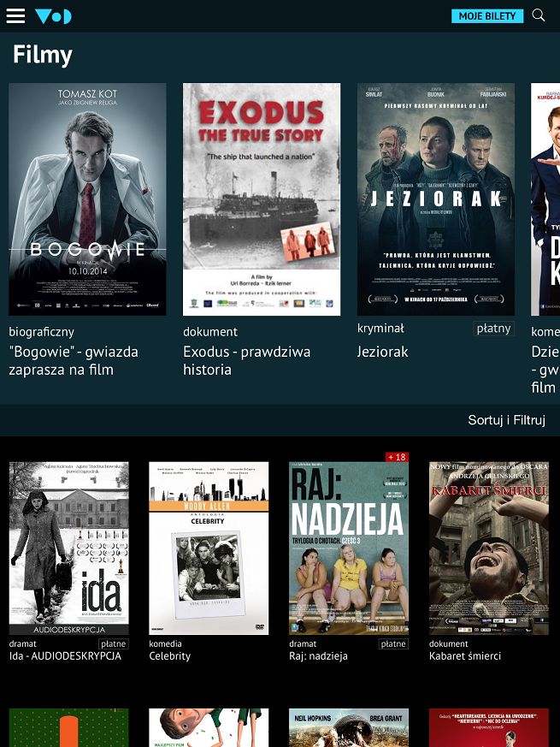Click the płatne badge under Raj: nadzieja
The image size is (560, 747).
393,643
